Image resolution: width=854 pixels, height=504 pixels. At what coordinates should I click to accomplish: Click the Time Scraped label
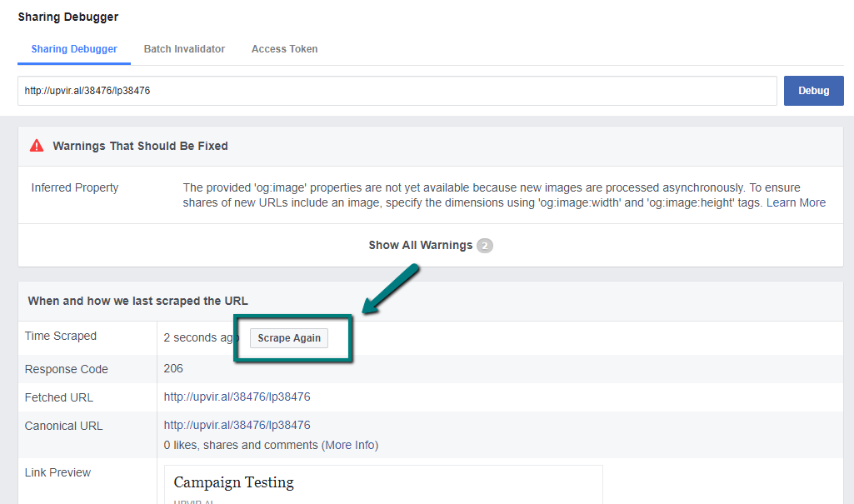(x=61, y=336)
